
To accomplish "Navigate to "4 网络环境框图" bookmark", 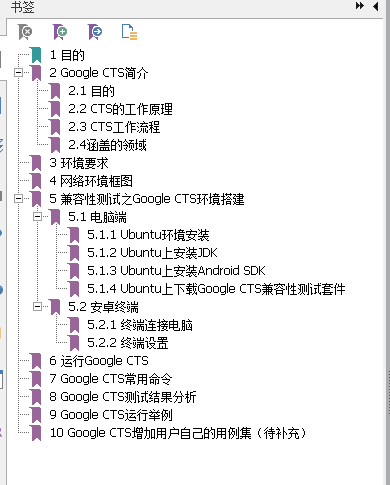I will (x=91, y=181).
